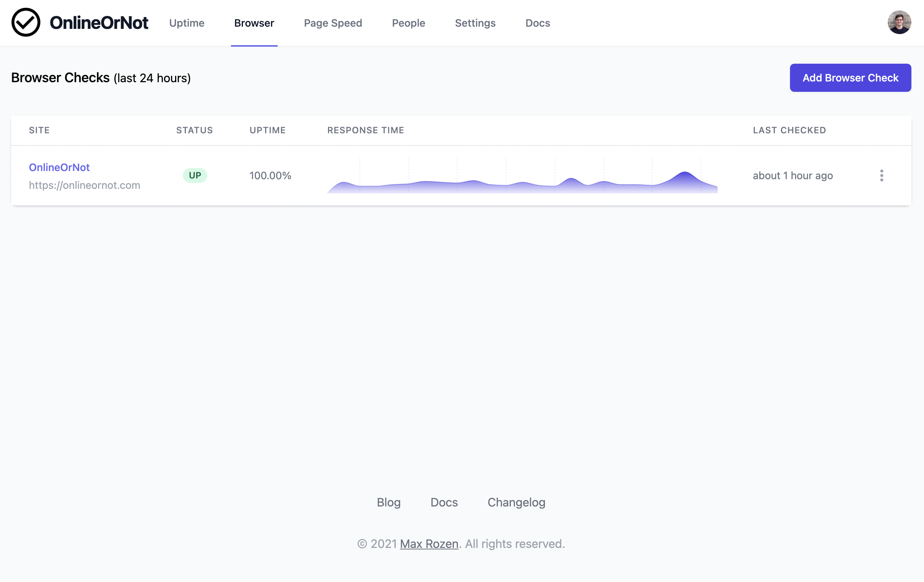The width and height of the screenshot is (924, 582).
Task: Click the OnlineOrNot checkmark logo icon
Action: pyautogui.click(x=26, y=23)
